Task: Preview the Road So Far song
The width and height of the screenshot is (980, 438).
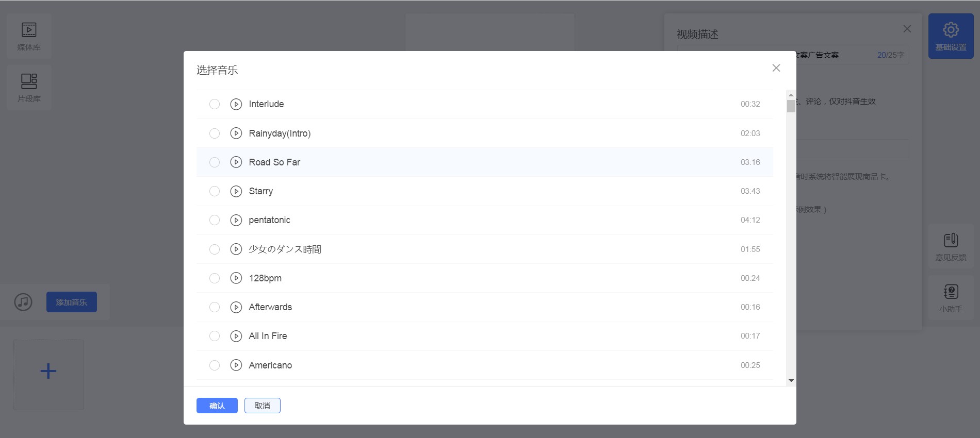Action: tap(236, 162)
